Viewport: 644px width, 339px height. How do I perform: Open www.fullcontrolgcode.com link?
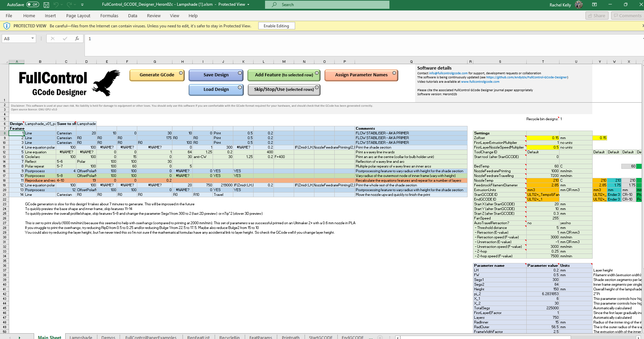coord(480,82)
